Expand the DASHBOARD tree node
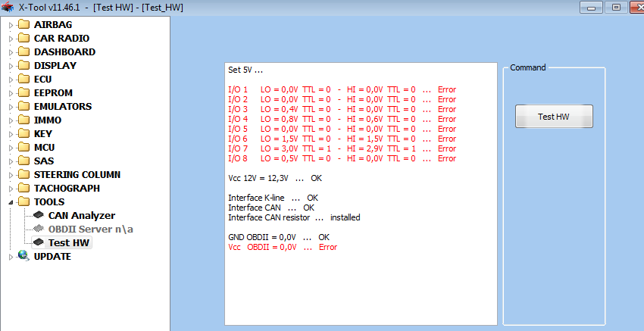 [x=11, y=52]
